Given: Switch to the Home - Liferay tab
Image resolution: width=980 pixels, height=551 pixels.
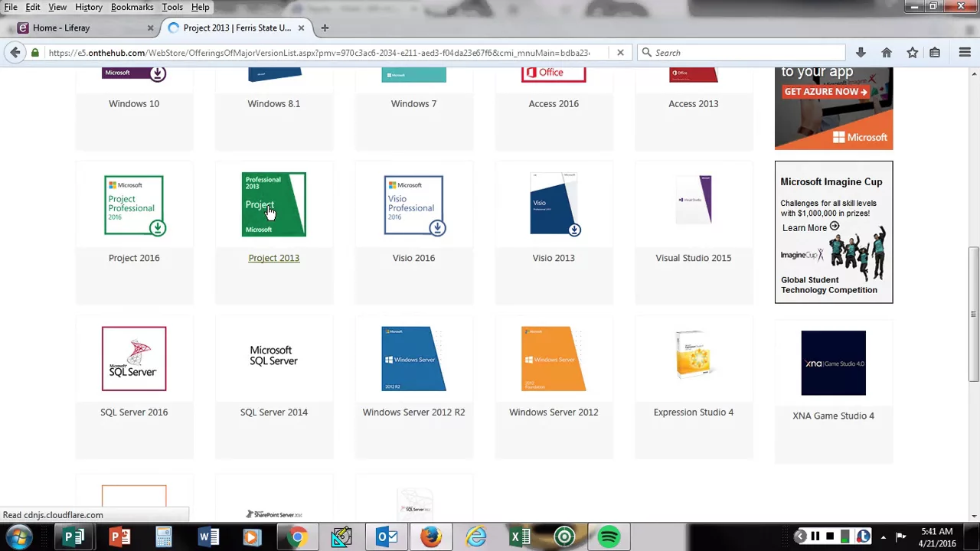Looking at the screenshot, I should [84, 28].
